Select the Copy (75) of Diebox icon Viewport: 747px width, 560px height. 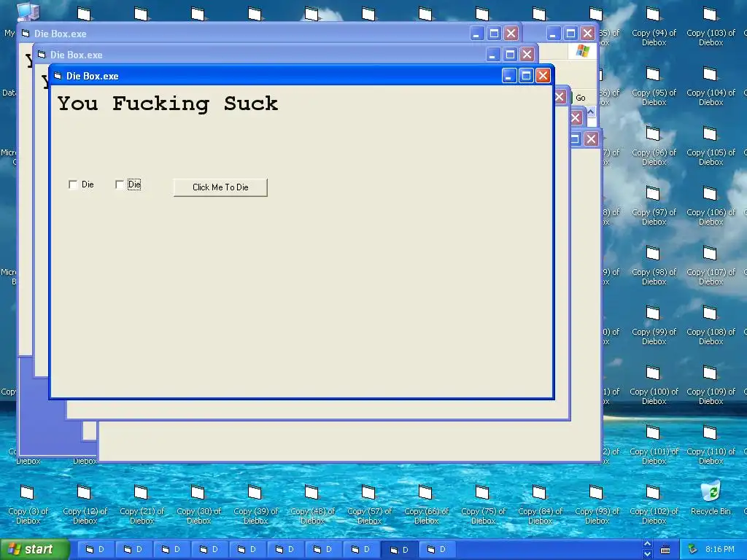pos(483,505)
